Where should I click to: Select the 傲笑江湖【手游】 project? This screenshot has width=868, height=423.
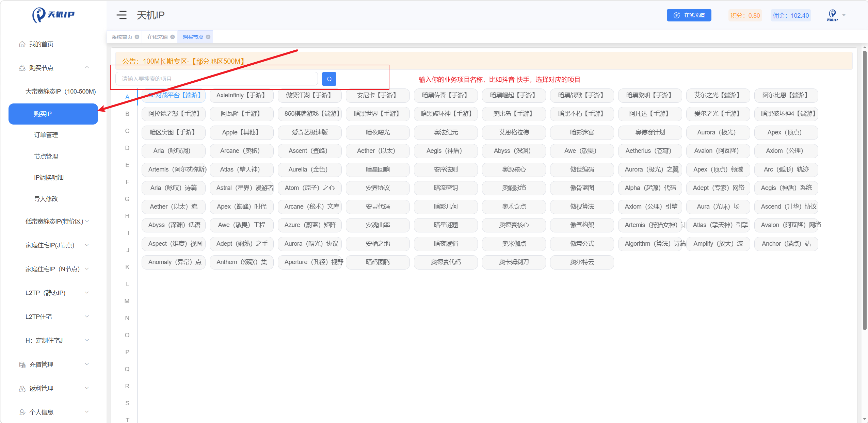(310, 96)
